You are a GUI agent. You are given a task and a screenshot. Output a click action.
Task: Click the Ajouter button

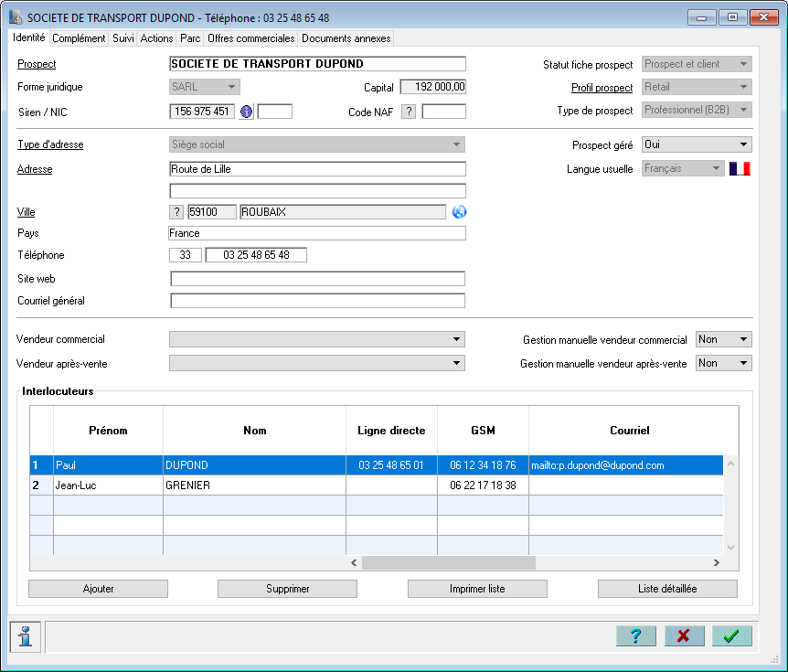tap(99, 589)
